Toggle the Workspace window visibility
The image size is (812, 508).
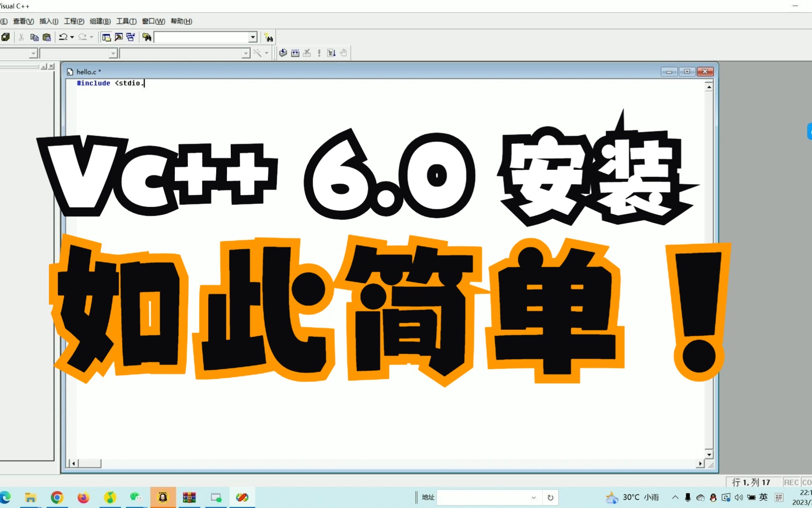(x=106, y=37)
